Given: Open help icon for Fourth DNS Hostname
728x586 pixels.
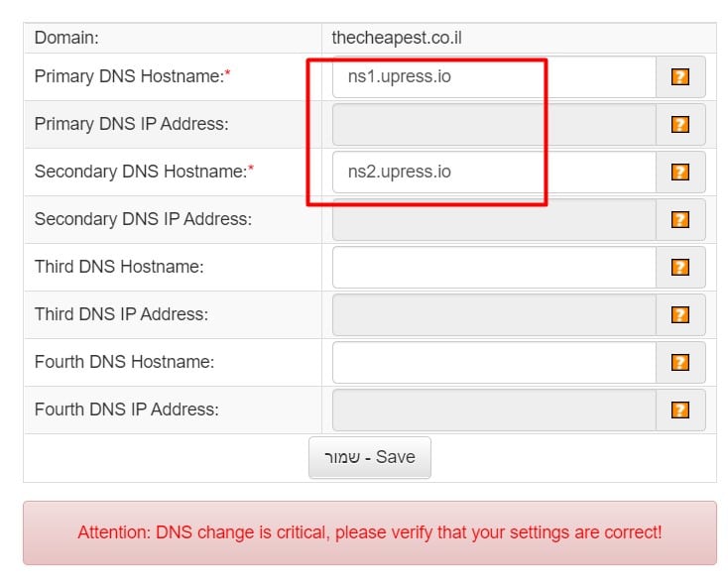Looking at the screenshot, I should [680, 362].
